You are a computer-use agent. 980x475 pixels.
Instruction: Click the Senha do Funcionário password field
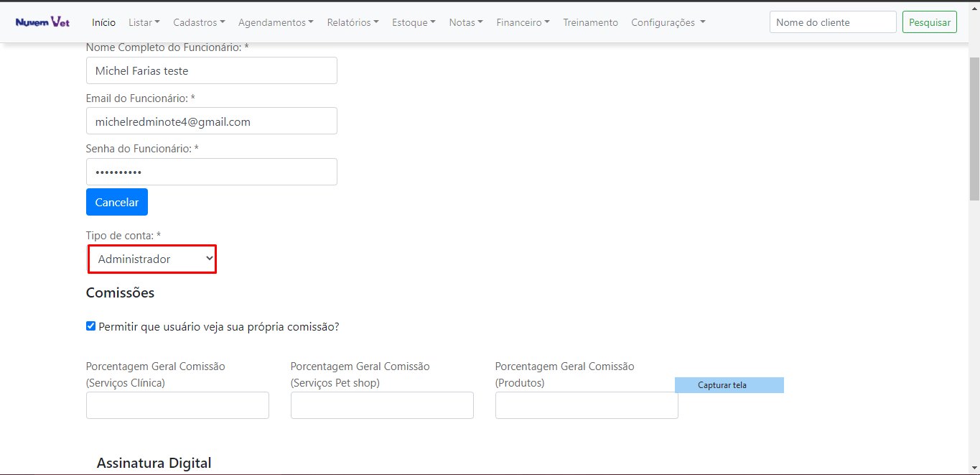[211, 172]
